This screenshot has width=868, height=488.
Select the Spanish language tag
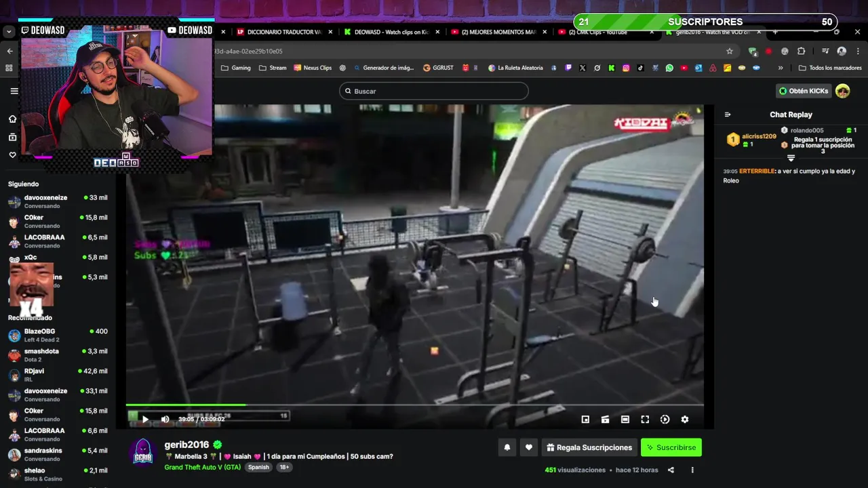click(258, 467)
